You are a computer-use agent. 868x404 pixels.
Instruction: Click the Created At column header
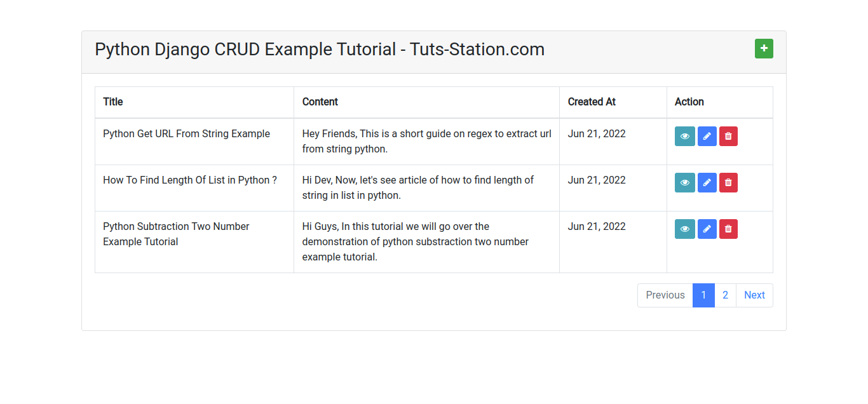tap(592, 102)
